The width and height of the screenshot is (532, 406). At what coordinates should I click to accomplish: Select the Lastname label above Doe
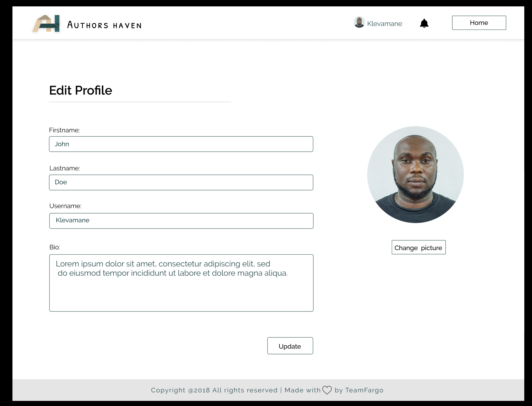click(65, 168)
